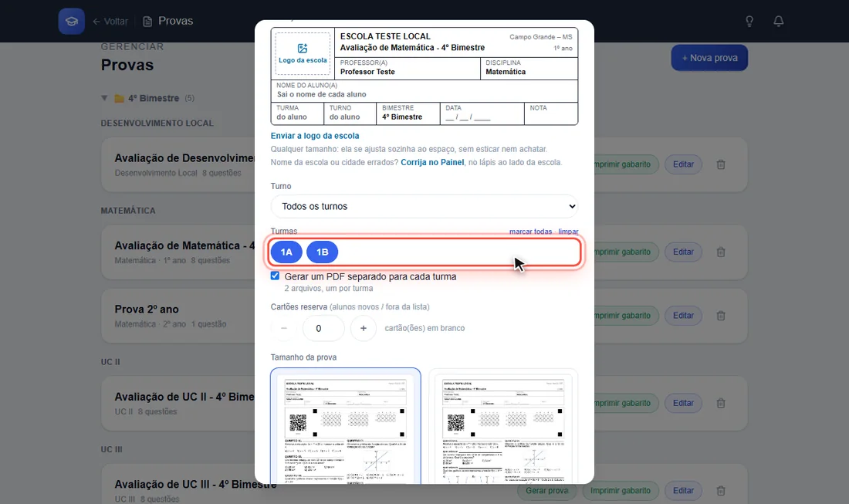Collapse the 4º Bimestre folder triangle
Screen dimensions: 849x504
click(x=104, y=98)
